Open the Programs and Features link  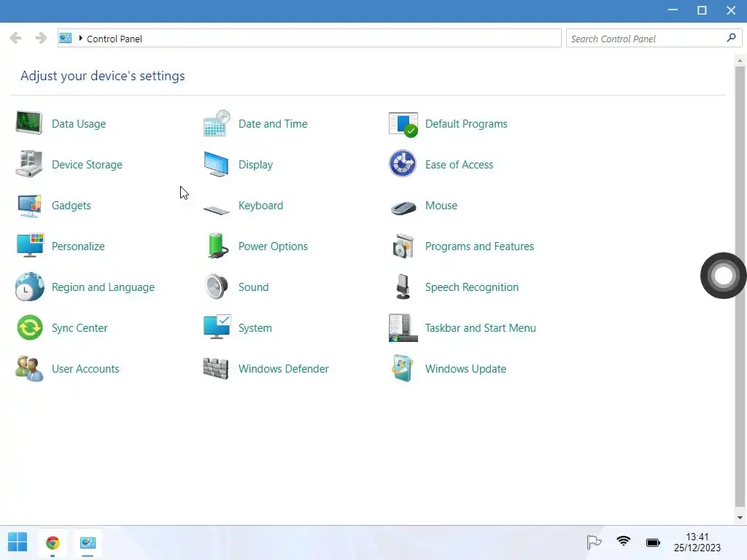(x=479, y=246)
